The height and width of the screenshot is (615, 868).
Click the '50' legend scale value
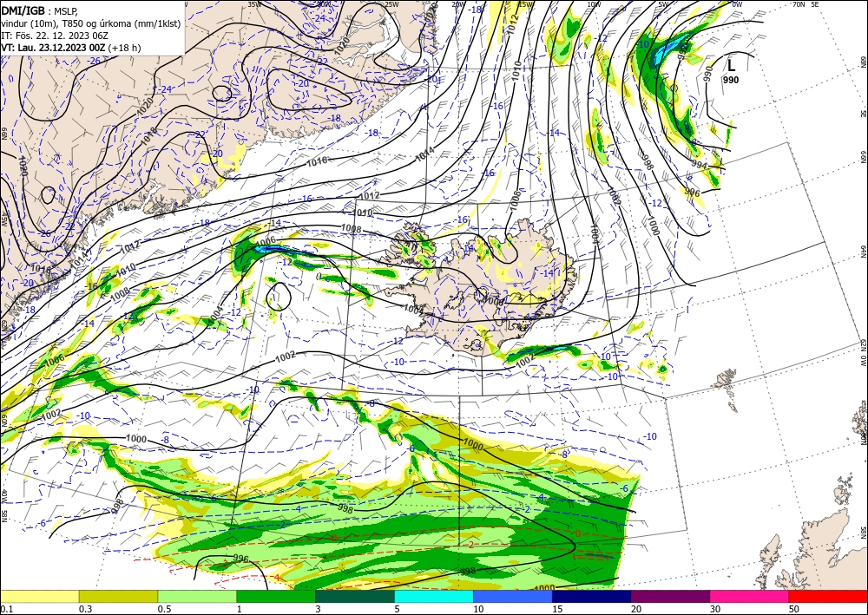click(x=794, y=609)
